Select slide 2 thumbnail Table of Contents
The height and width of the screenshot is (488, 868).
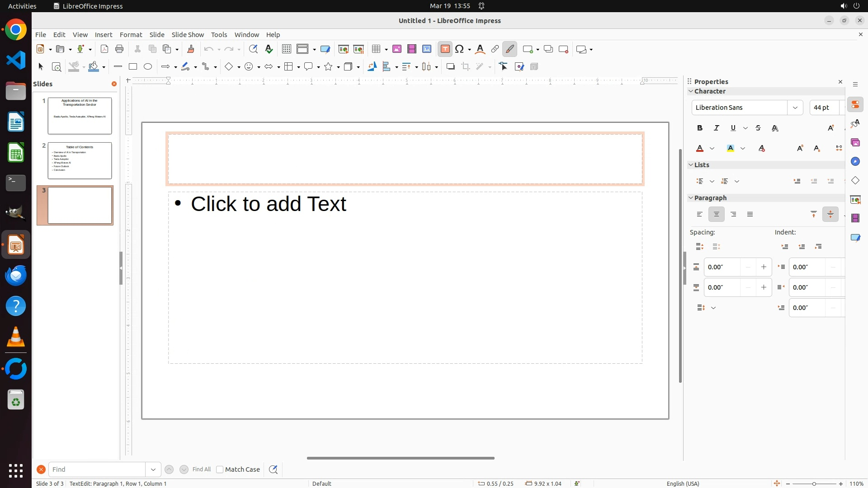pyautogui.click(x=80, y=160)
